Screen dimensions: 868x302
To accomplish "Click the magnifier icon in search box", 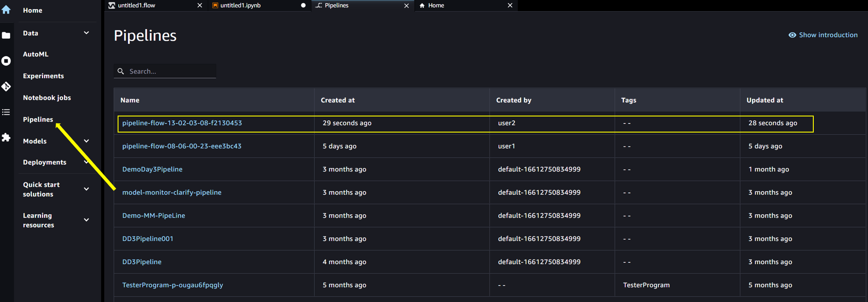I will pos(121,71).
